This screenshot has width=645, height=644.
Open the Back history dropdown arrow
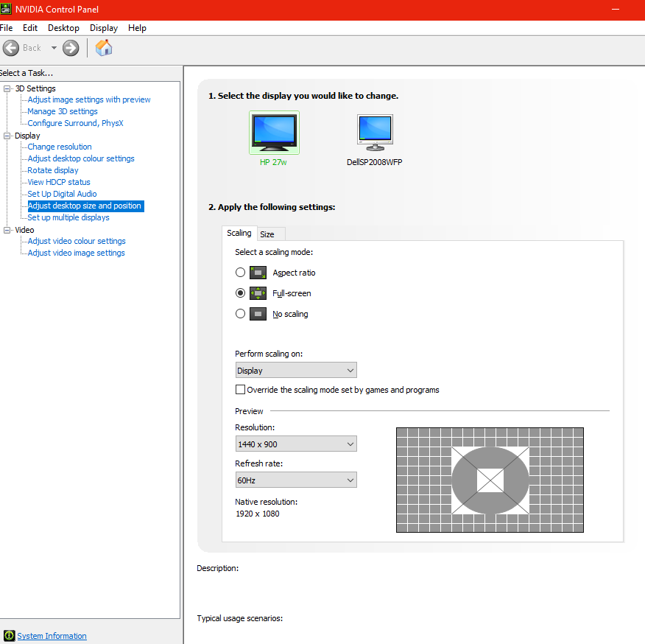pyautogui.click(x=54, y=48)
